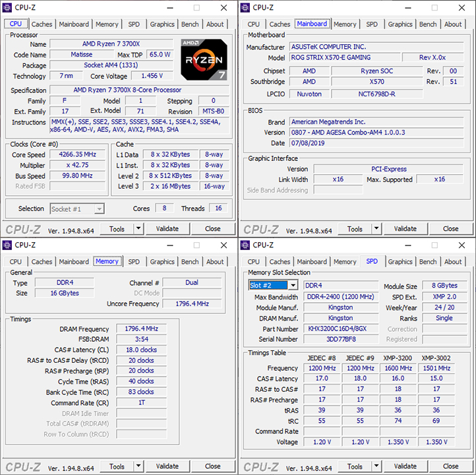The height and width of the screenshot is (475, 476).
Task: Click Validate button in CPU window
Action: tap(167, 229)
